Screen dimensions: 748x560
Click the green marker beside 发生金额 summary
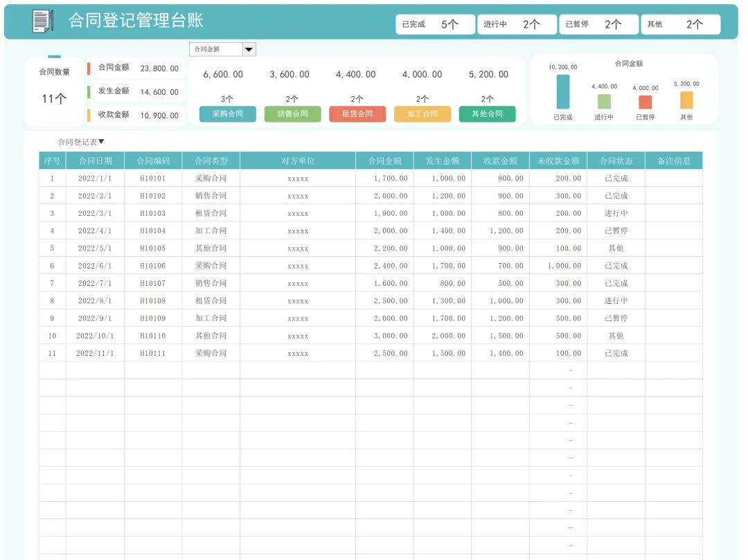[x=89, y=91]
